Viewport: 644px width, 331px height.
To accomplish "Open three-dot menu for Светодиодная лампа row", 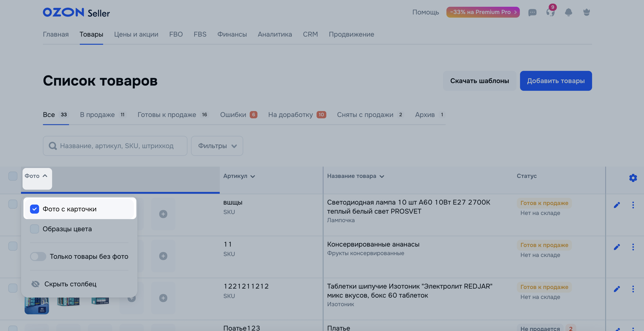I will pyautogui.click(x=633, y=205).
